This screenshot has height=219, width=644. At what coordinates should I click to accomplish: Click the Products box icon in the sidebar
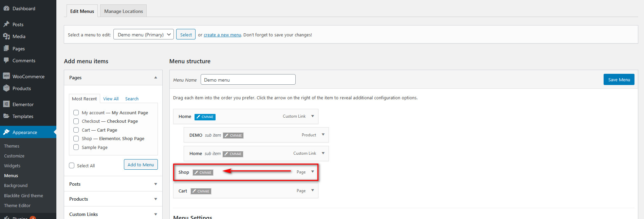coord(6,88)
